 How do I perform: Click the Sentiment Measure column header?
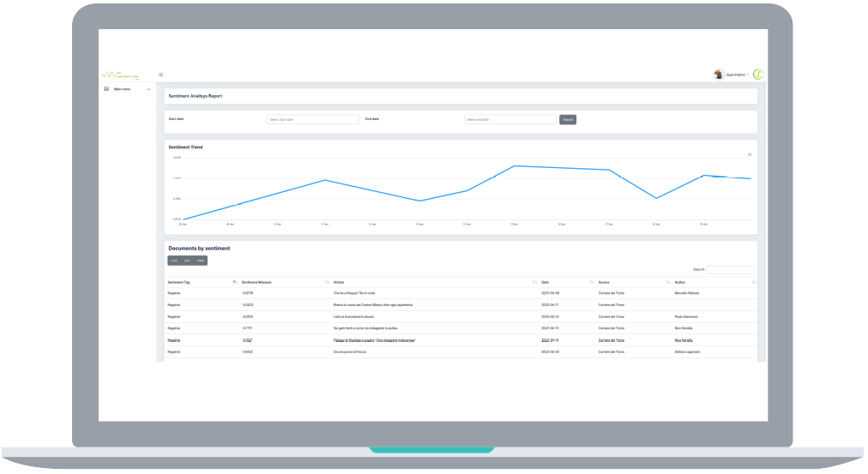[x=256, y=283]
